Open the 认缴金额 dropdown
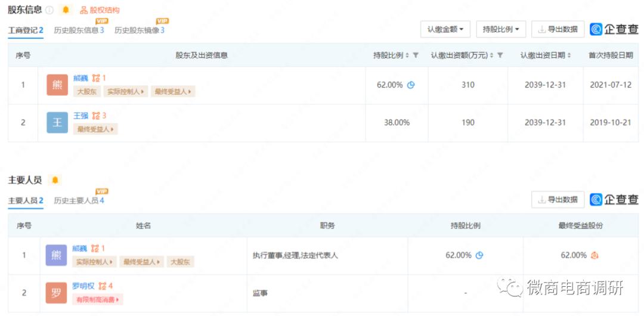 [x=445, y=29]
